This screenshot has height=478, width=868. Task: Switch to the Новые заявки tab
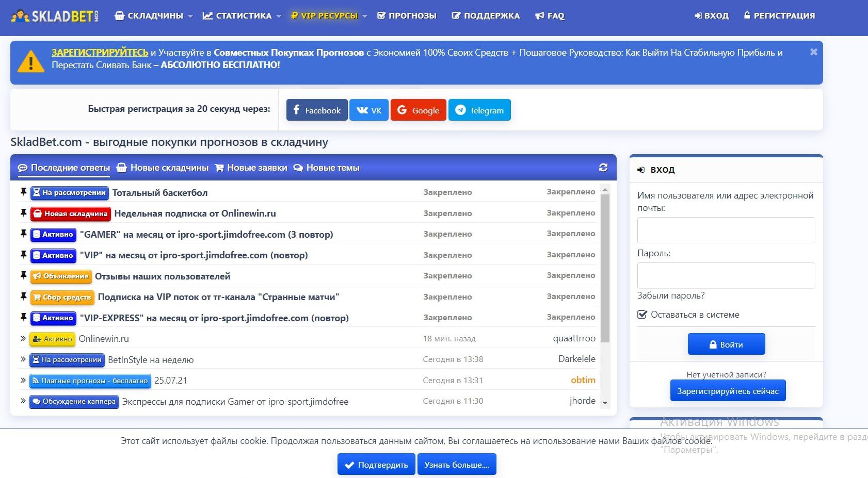coord(251,168)
